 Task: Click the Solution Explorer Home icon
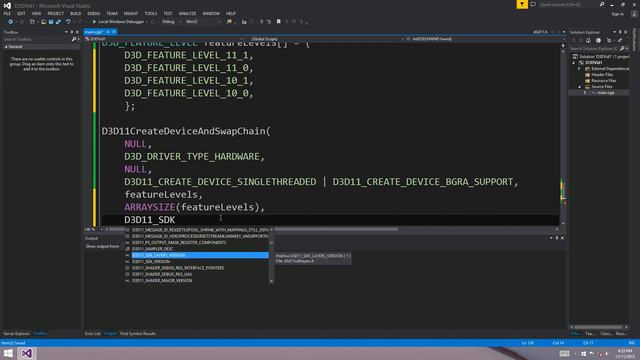(588, 40)
